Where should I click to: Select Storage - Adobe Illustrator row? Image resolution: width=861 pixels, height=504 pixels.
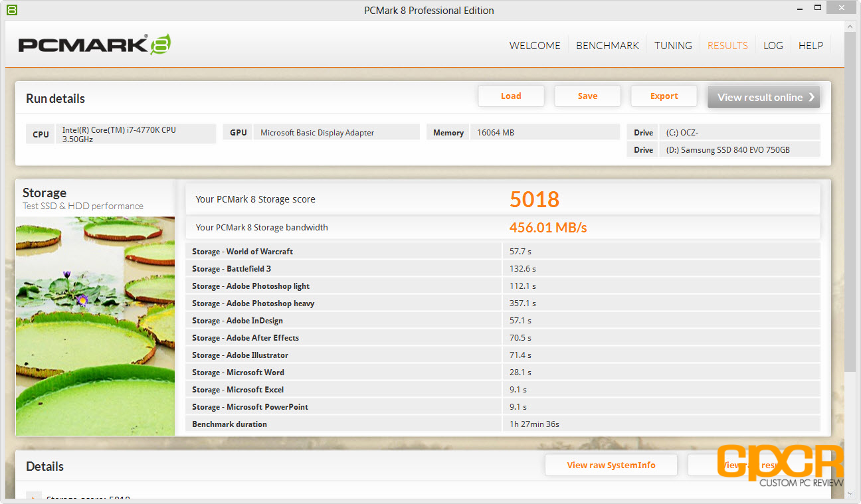503,355
